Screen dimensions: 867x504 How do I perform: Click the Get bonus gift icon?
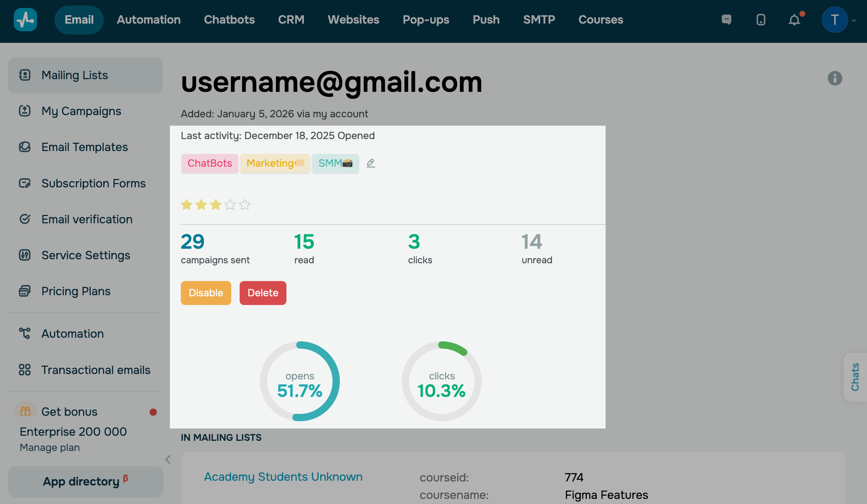click(25, 411)
